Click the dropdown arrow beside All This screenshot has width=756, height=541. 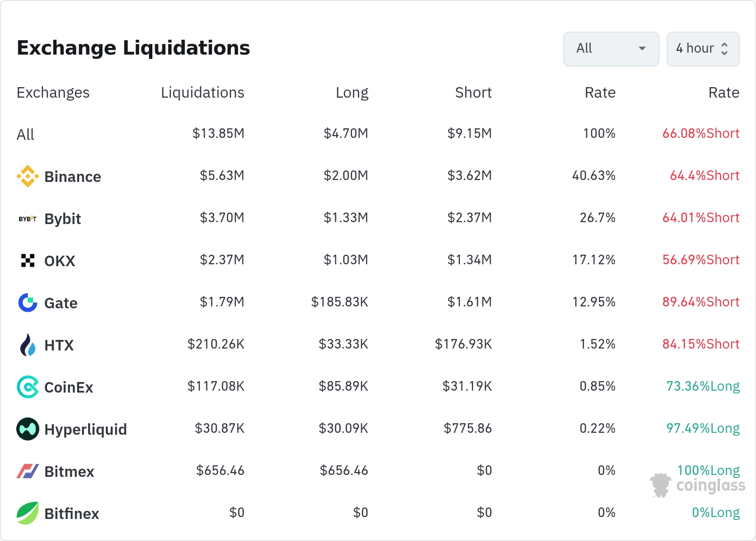(x=642, y=48)
